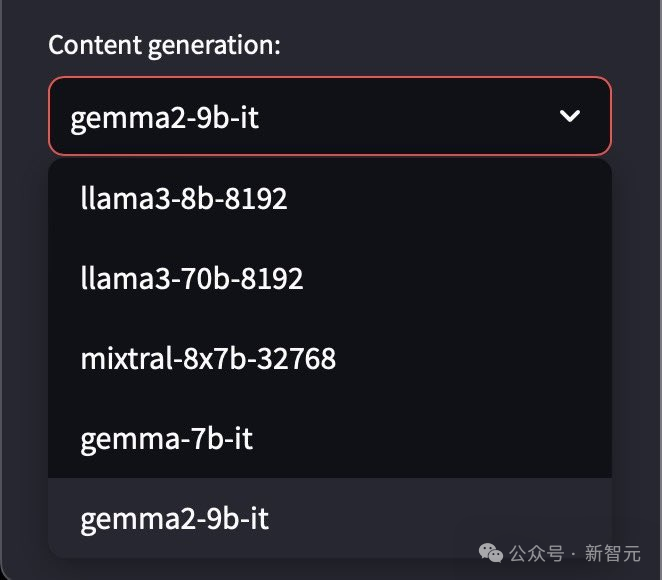This screenshot has width=662, height=580.
Task: Switch to the gemma-7b-it option
Action: (x=166, y=438)
